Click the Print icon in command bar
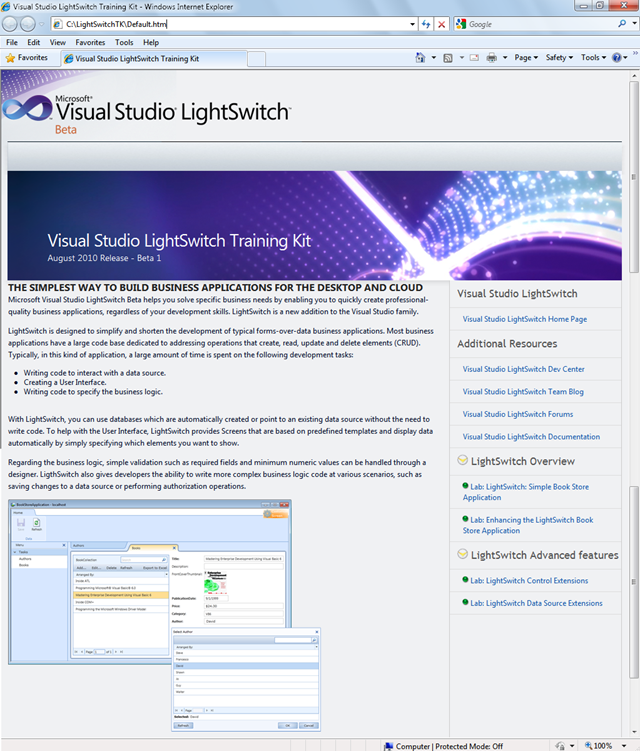 491,58
